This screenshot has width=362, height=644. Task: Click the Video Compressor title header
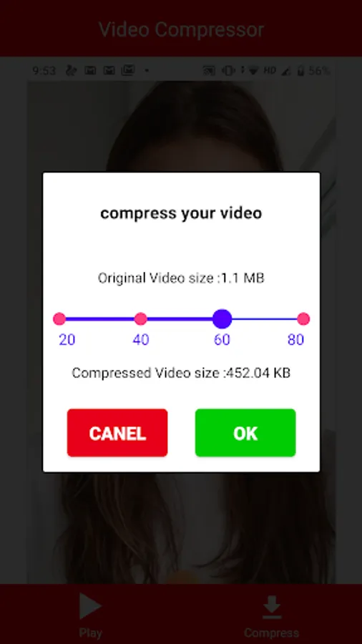point(181,29)
